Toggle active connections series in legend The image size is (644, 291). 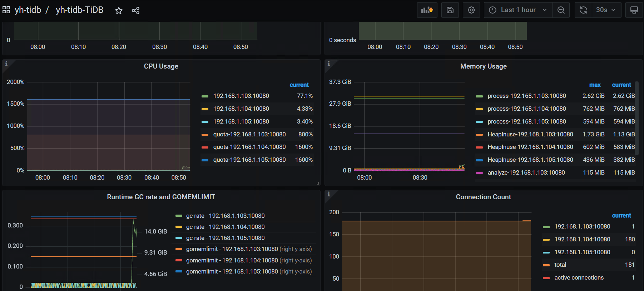(x=579, y=278)
